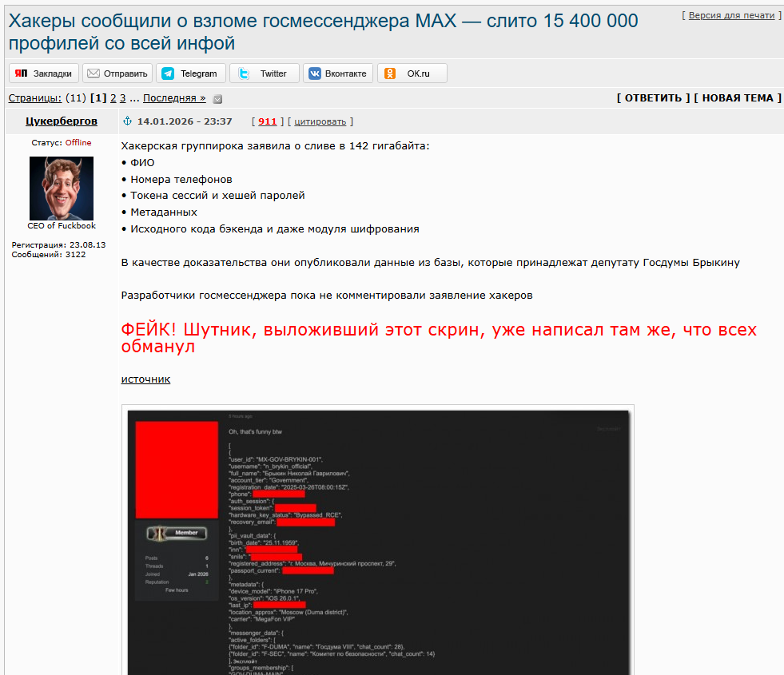Share the thread via Twitter button

coord(265,73)
